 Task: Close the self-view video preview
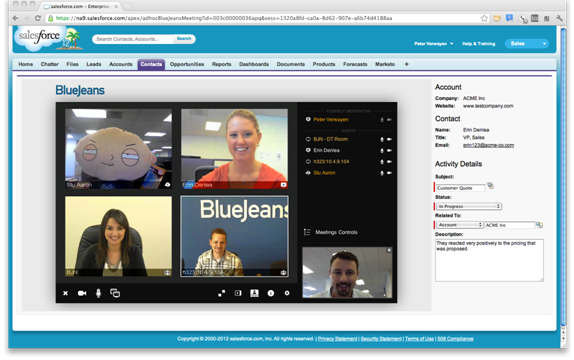[389, 250]
